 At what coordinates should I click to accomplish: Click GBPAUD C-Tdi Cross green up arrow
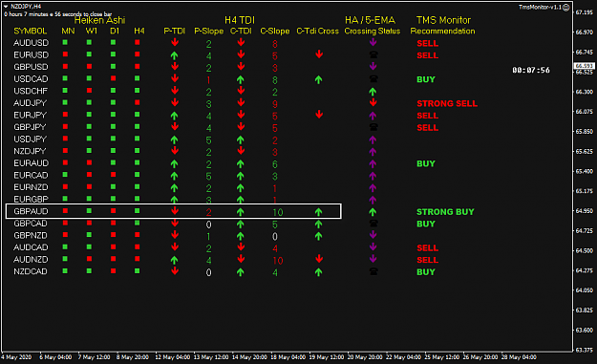click(319, 212)
